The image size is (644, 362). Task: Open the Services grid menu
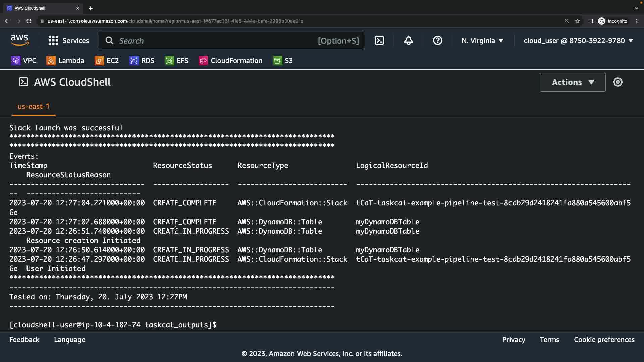(68, 41)
